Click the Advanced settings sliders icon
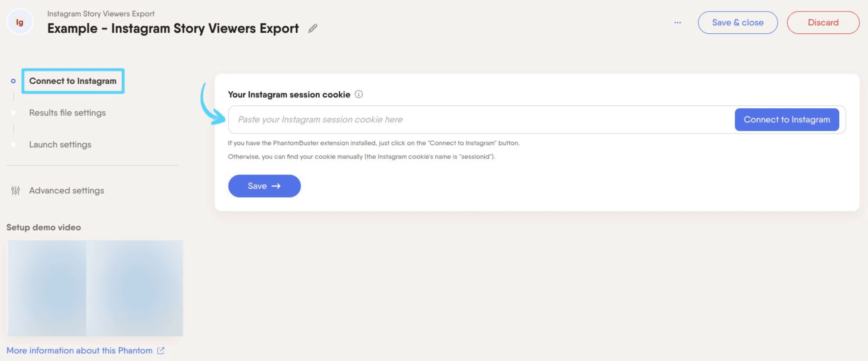 tap(16, 190)
